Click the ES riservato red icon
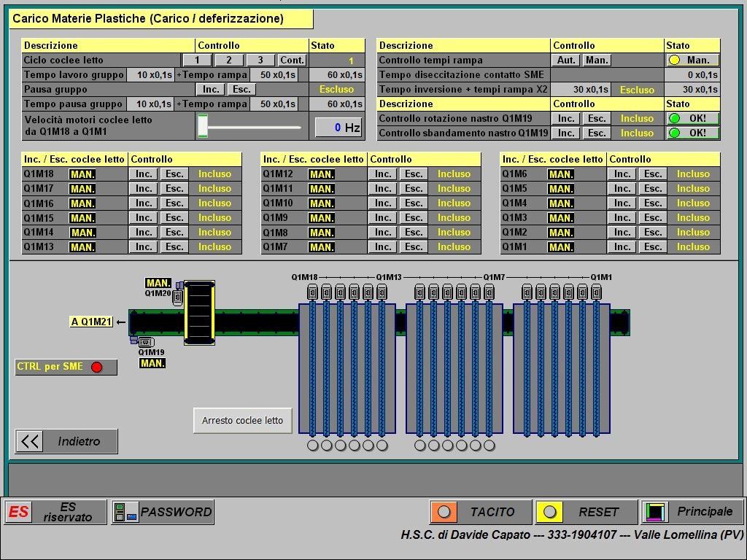Viewport: 747px width, 560px height. 19,512
